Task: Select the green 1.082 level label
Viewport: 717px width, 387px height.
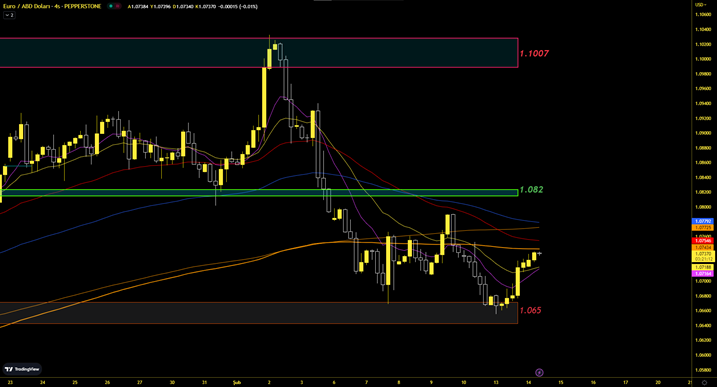Action: click(531, 189)
